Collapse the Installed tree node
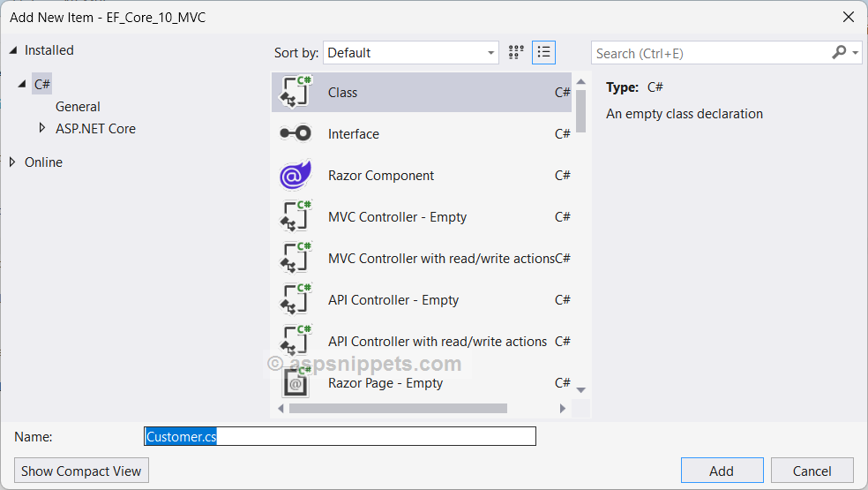The height and width of the screenshot is (490, 868). pyautogui.click(x=13, y=50)
